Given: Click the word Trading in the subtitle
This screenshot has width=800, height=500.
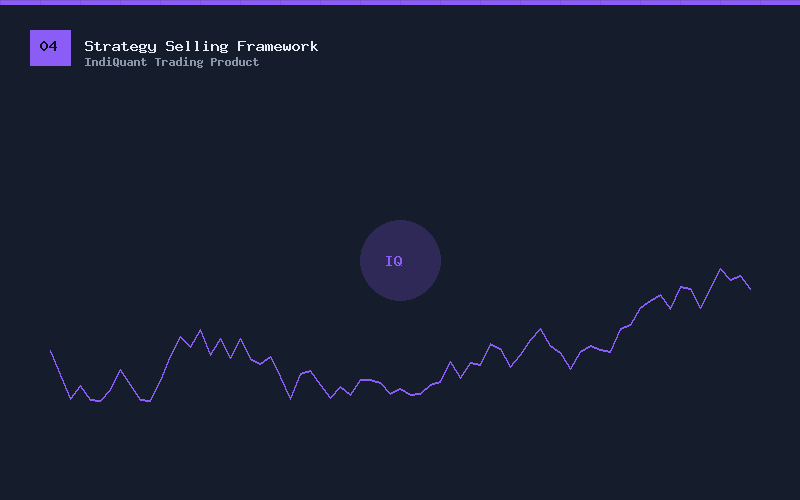Looking at the screenshot, I should click(178, 62).
